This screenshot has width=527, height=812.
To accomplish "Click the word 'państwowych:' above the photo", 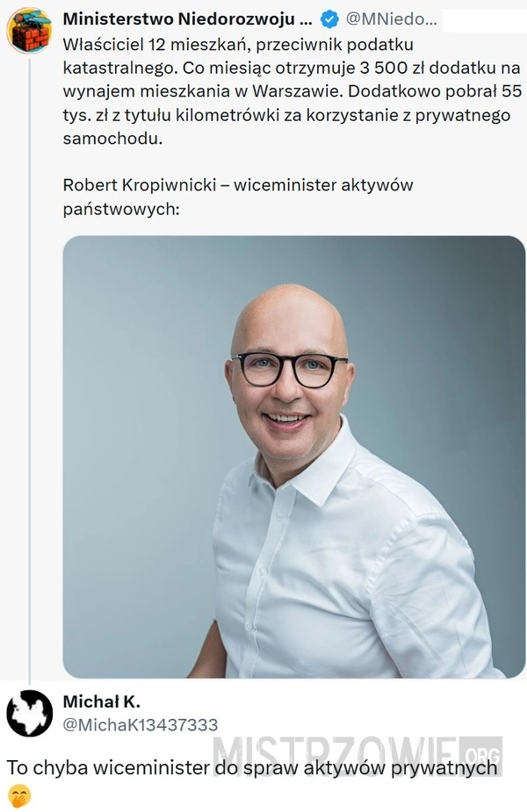I will tap(121, 209).
